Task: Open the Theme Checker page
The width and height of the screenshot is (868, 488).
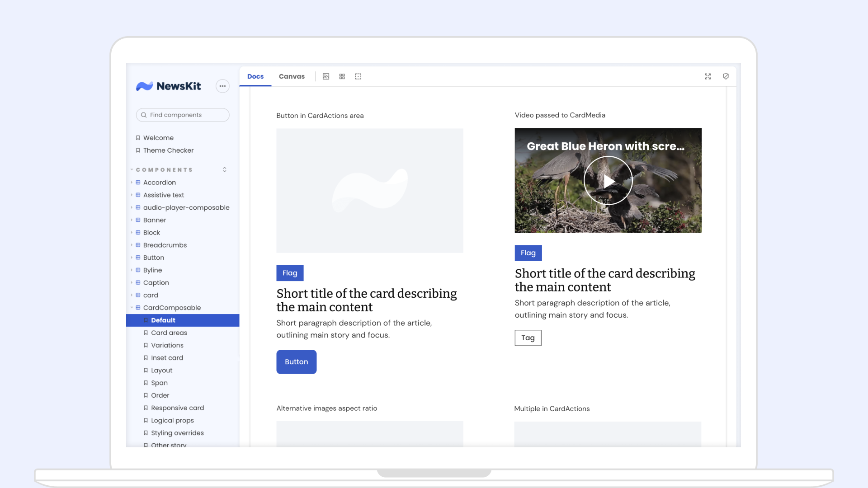Action: point(168,150)
